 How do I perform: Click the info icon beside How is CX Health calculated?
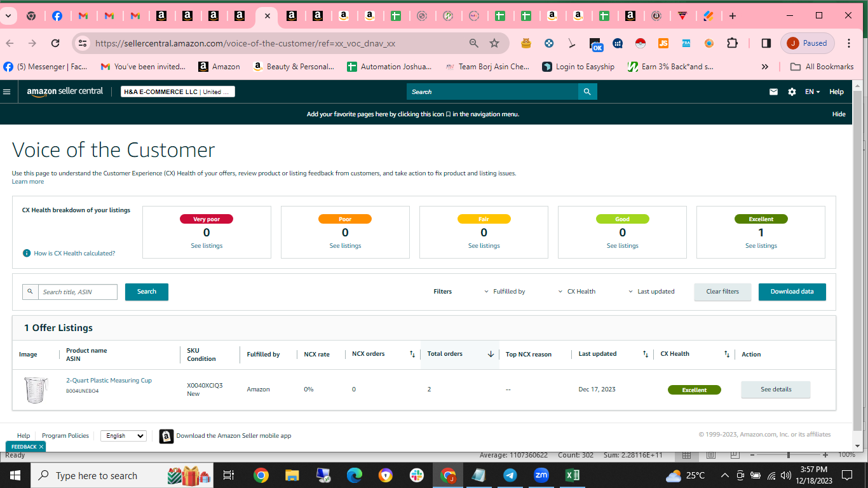click(x=27, y=253)
